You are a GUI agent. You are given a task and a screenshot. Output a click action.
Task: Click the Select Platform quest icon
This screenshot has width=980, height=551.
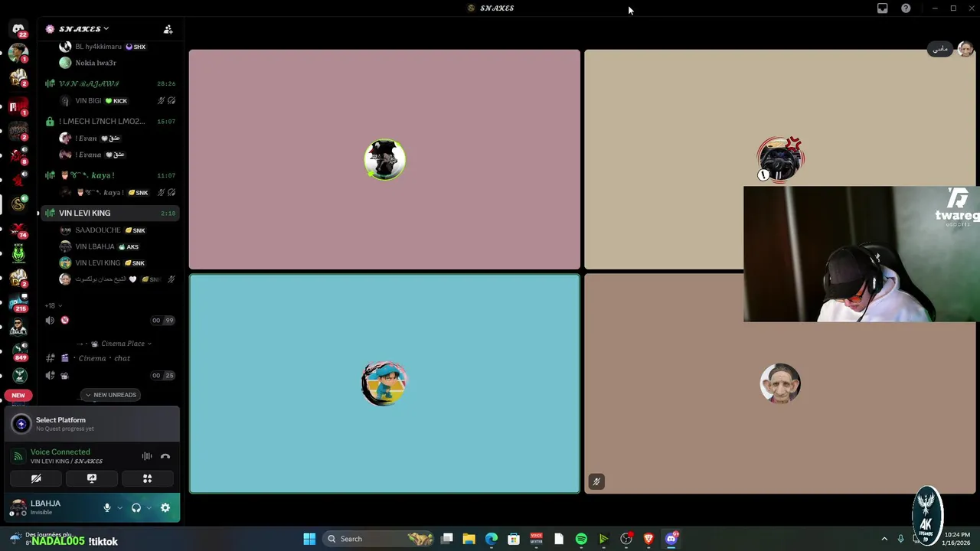click(x=21, y=423)
